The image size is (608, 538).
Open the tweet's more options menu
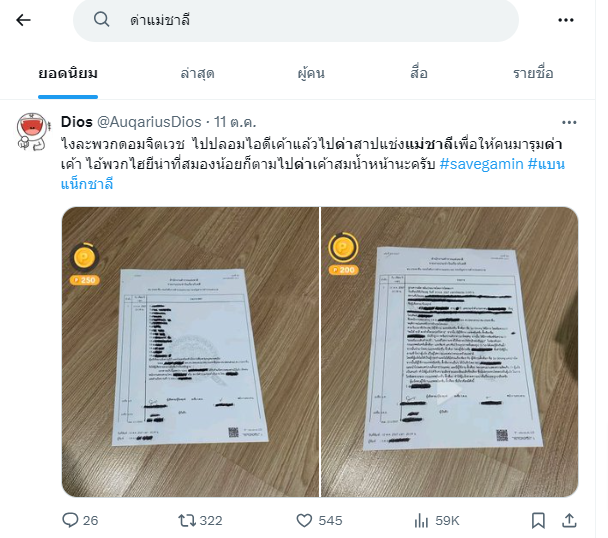click(x=569, y=123)
